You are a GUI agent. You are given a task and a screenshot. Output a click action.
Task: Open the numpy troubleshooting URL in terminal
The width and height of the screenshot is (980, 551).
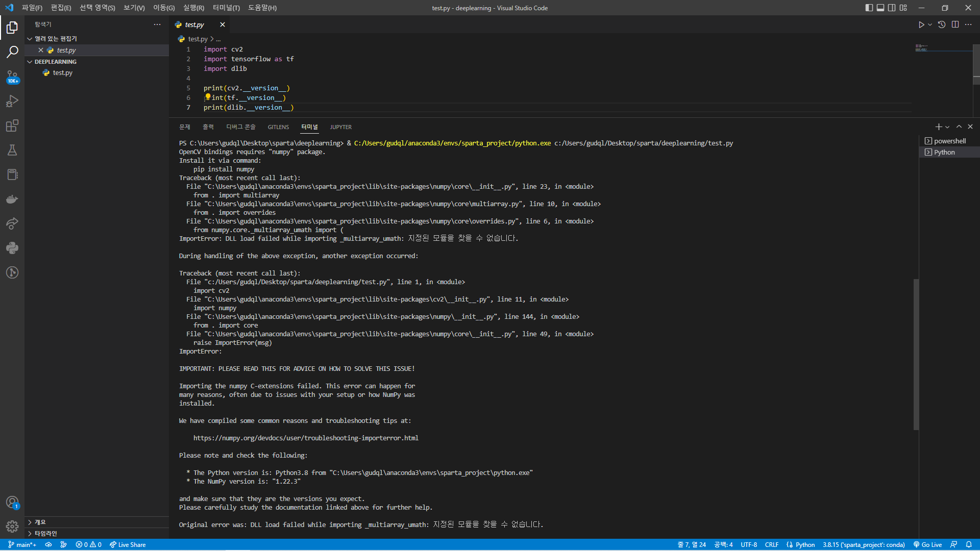tap(306, 438)
